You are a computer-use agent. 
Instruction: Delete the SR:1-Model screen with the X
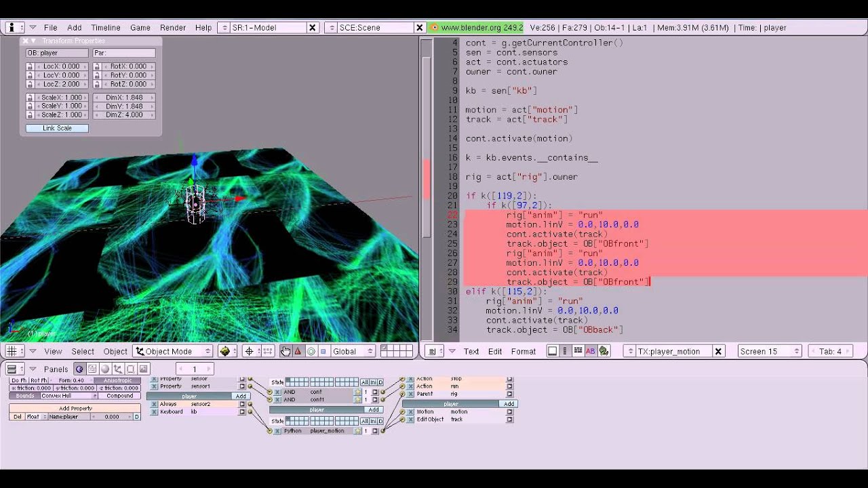coord(313,28)
